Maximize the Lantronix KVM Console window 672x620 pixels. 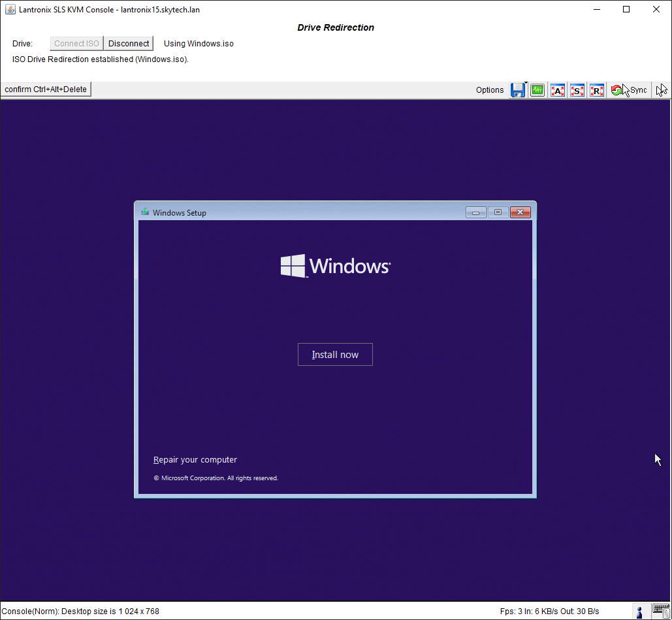pyautogui.click(x=626, y=9)
